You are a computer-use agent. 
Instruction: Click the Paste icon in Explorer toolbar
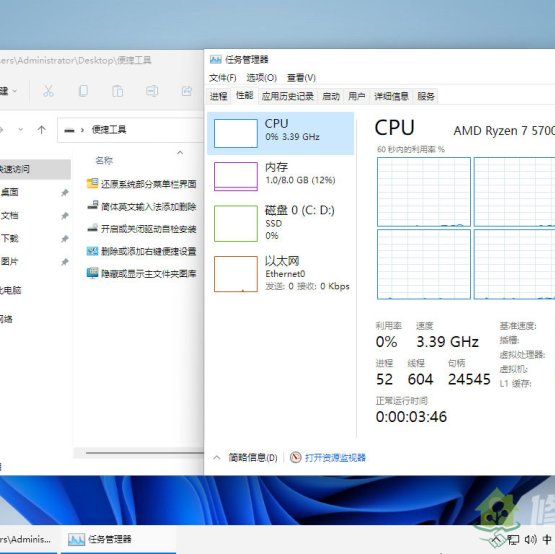click(118, 91)
